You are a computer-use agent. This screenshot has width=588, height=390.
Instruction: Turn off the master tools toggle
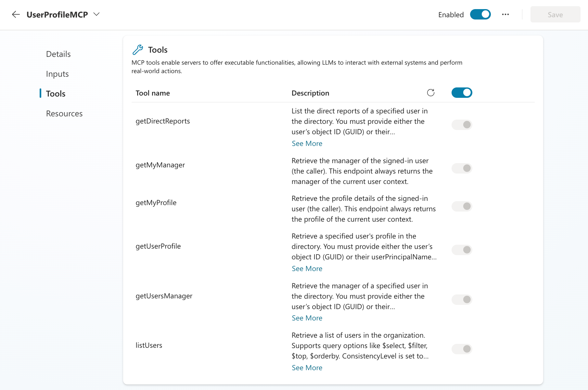pyautogui.click(x=462, y=93)
